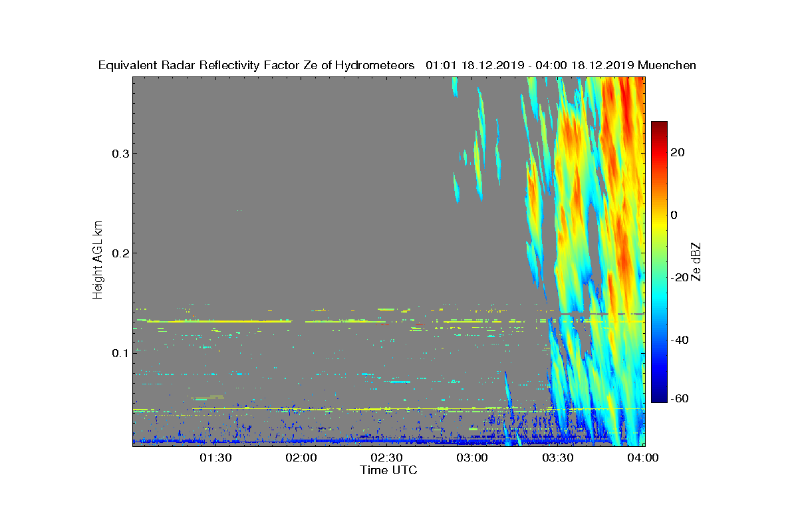Image resolution: width=798 pixels, height=532 pixels.
Task: Click the dark red top of the colorbar
Action: (x=659, y=126)
